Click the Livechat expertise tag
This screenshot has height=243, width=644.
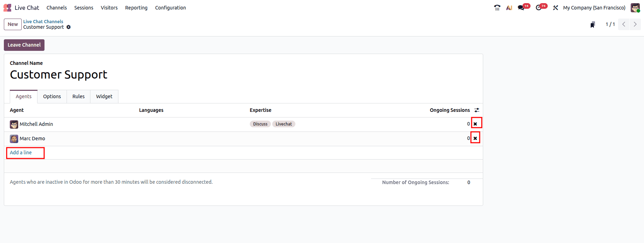284,124
